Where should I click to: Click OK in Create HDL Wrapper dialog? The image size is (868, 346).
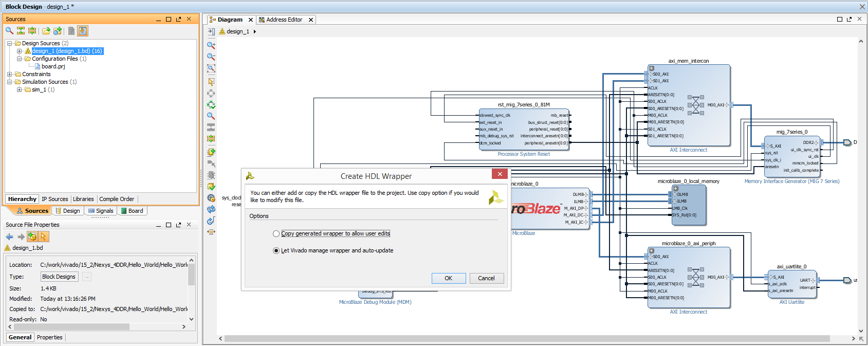449,278
